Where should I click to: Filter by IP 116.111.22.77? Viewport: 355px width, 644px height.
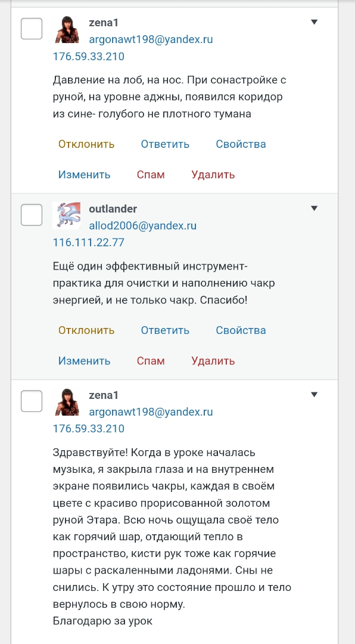coord(89,242)
